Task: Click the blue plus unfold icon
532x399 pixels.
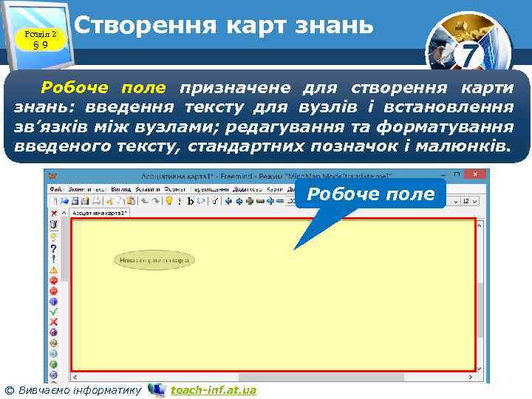Action: click(270, 201)
